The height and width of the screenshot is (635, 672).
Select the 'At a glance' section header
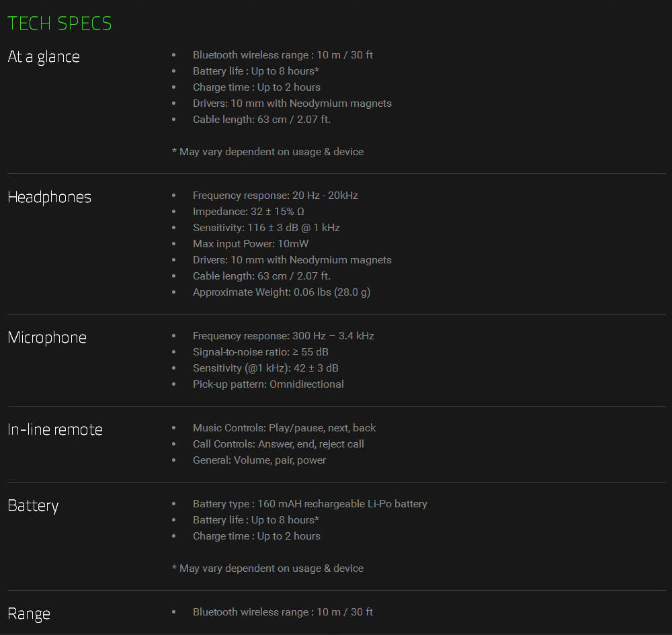pos(43,56)
